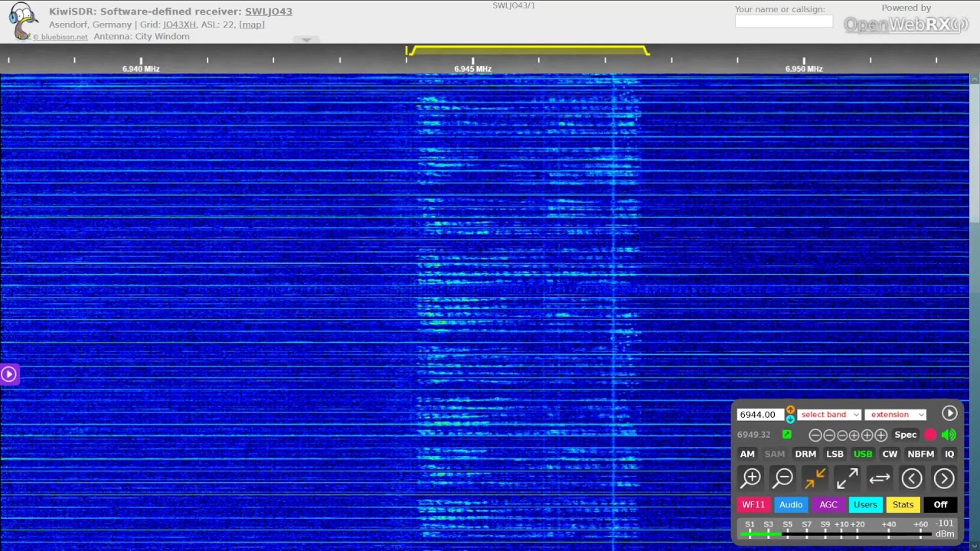Page the waterfall left with circled arrow

911,478
